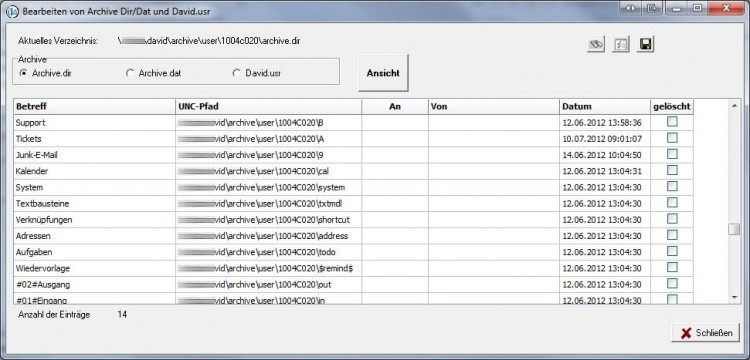Check gelöscht box for #02#Ausgang row
Viewport: 750px width, 360px height.
(672, 284)
